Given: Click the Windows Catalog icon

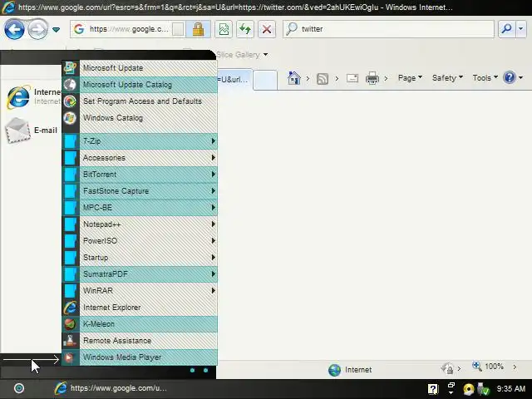Looking at the screenshot, I should (x=70, y=118).
